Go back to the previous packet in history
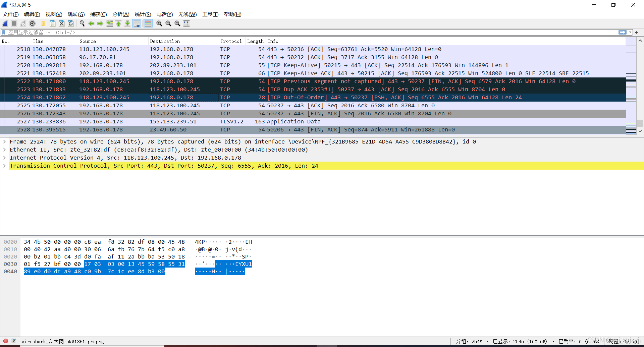This screenshot has width=644, height=347. (91, 23)
